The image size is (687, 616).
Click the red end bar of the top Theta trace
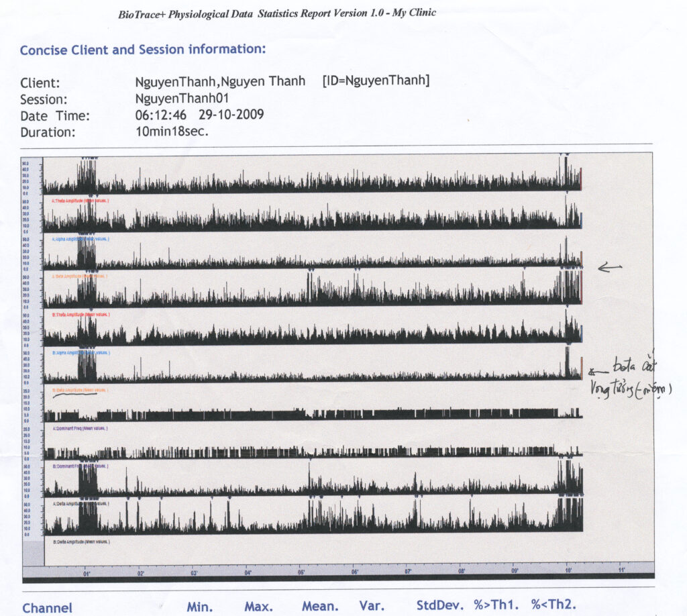tap(581, 180)
